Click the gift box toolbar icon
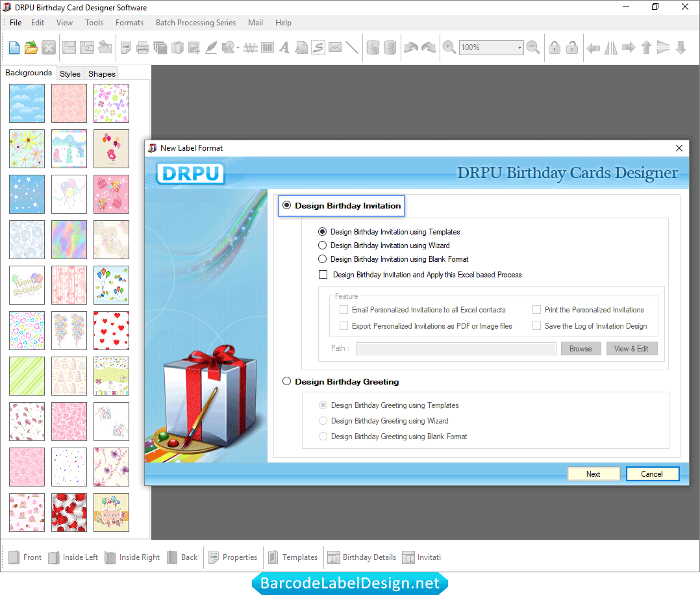The width and height of the screenshot is (700, 595). pos(177,47)
